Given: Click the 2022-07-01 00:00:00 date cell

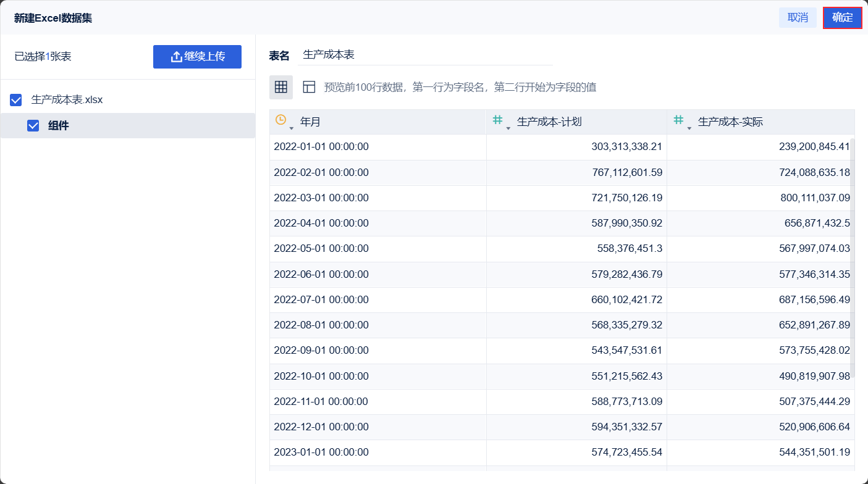Looking at the screenshot, I should [x=378, y=300].
